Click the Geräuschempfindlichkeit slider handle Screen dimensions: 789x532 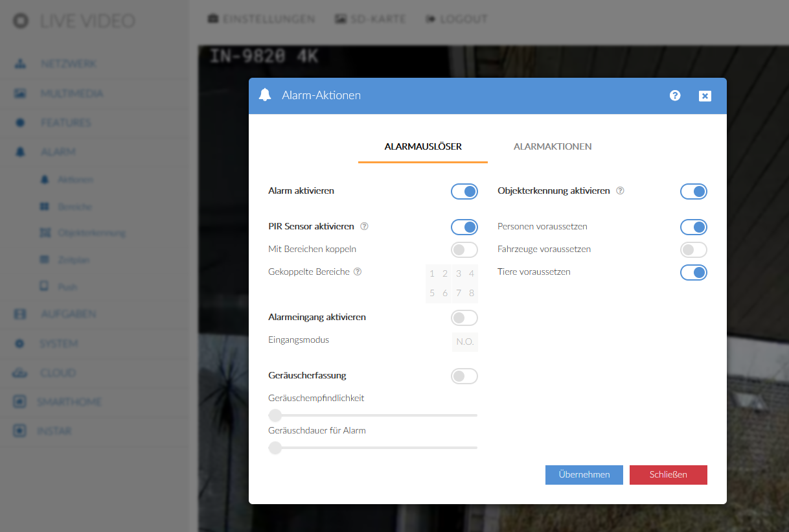click(x=275, y=415)
